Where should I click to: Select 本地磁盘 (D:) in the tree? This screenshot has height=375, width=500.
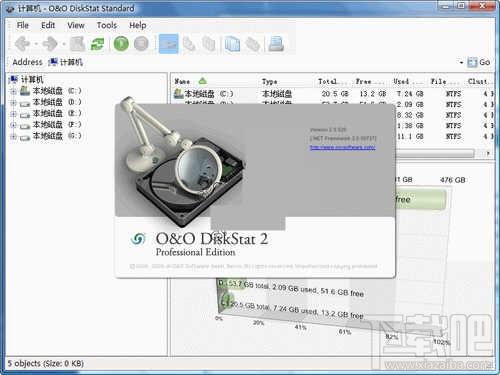coord(57,102)
